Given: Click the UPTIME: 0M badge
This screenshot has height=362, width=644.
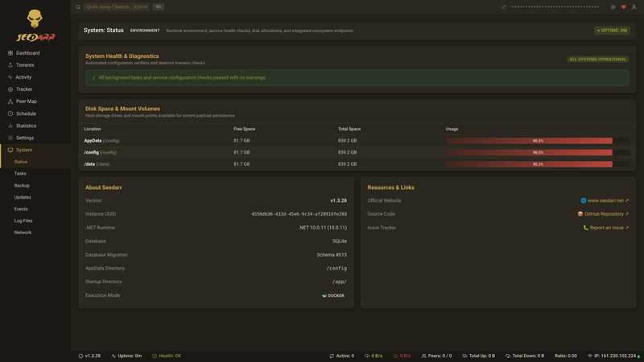Looking at the screenshot, I should pos(612,31).
